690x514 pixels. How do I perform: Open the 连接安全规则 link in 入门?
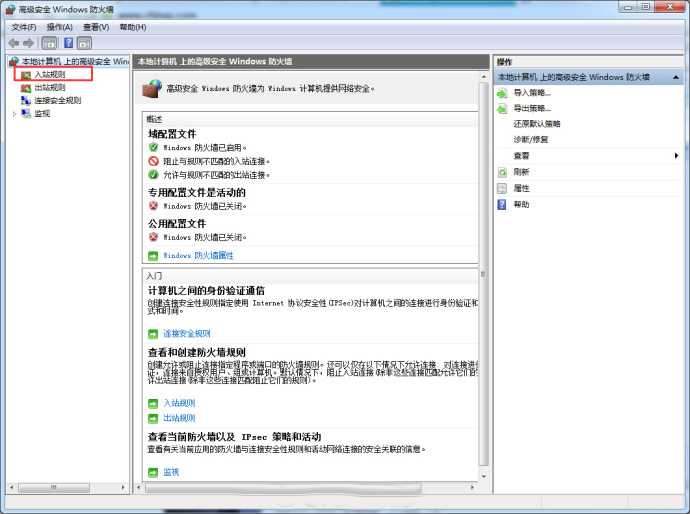click(x=187, y=334)
